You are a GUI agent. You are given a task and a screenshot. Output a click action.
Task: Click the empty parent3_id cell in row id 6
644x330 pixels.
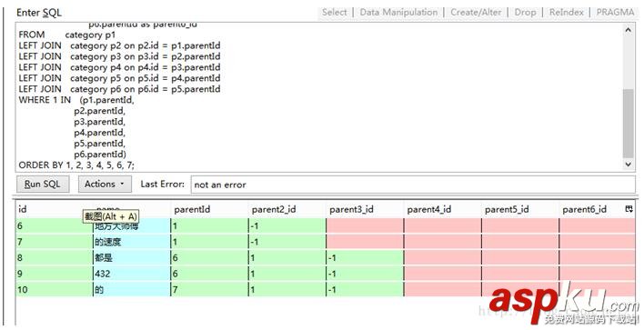click(x=365, y=225)
